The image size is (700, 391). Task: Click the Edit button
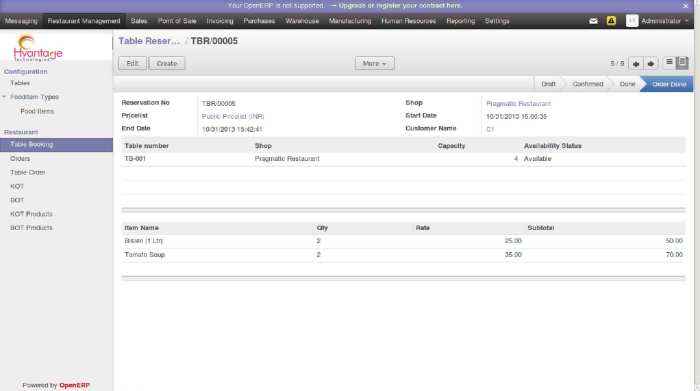(132, 63)
